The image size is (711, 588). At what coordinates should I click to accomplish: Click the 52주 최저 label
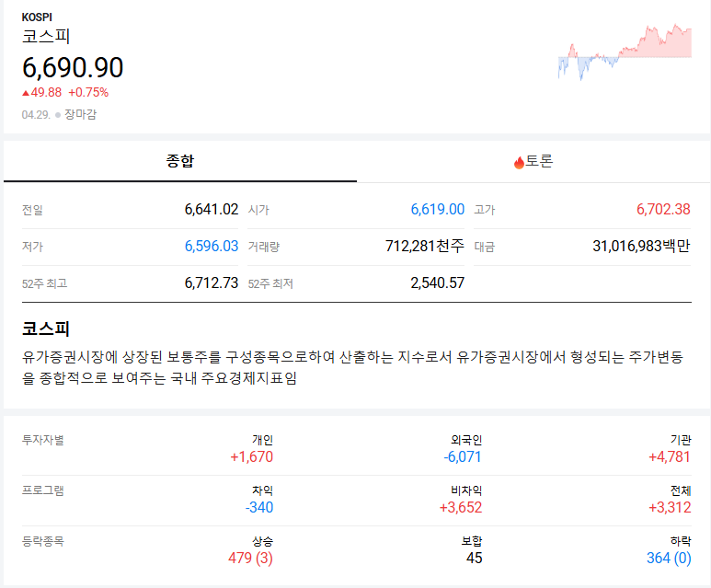tap(270, 284)
